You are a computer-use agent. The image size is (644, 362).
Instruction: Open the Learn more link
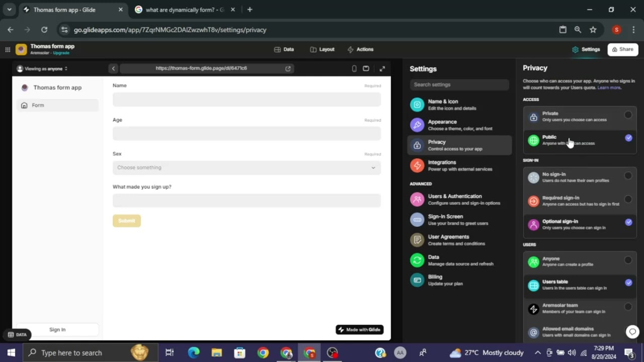pyautogui.click(x=609, y=87)
